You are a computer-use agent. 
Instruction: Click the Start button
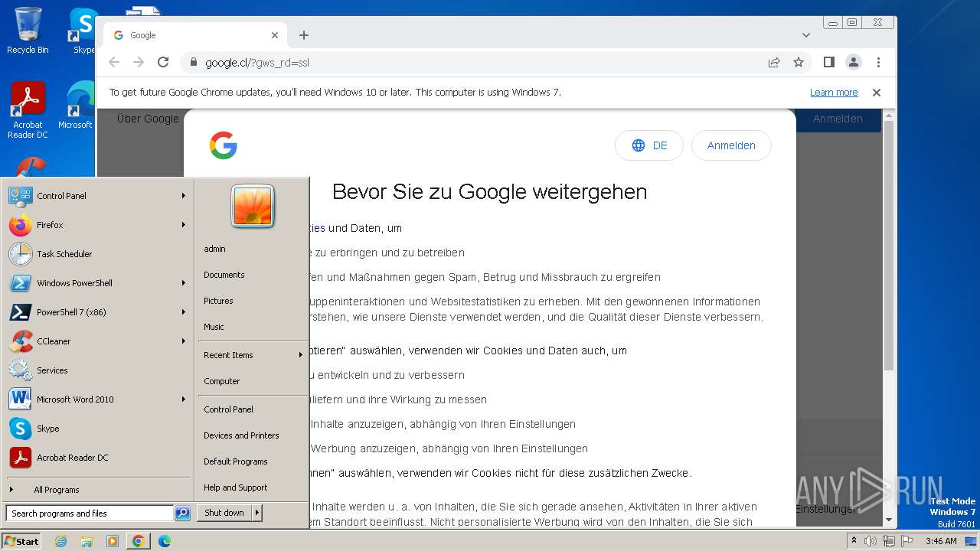tap(21, 541)
